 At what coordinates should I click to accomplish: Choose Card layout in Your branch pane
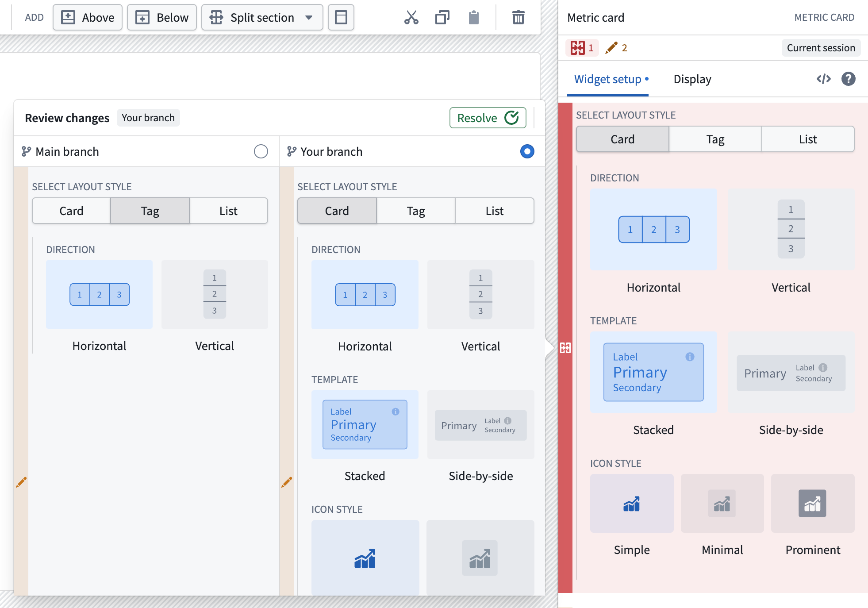[337, 211]
